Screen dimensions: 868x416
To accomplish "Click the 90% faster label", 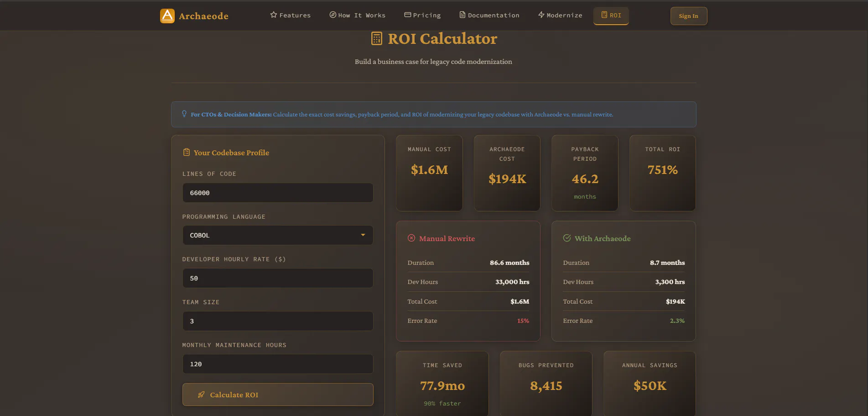I will (442, 404).
